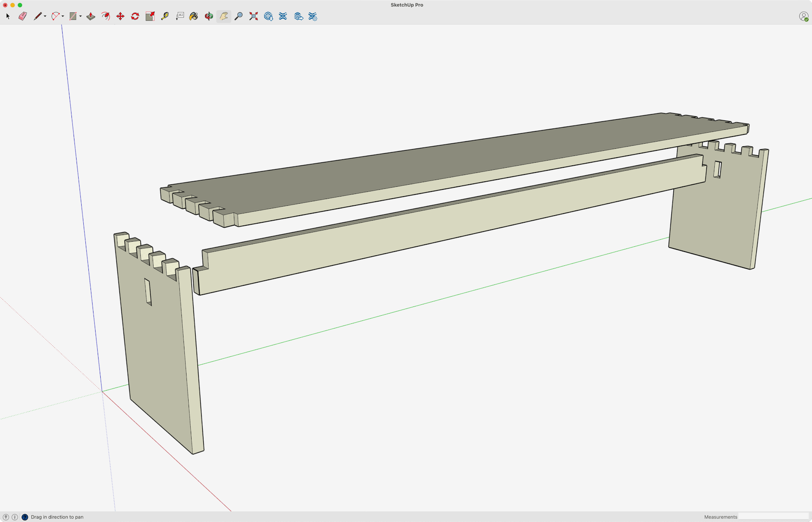Choose the Arc tool
The height and width of the screenshot is (522, 812).
[x=55, y=16]
